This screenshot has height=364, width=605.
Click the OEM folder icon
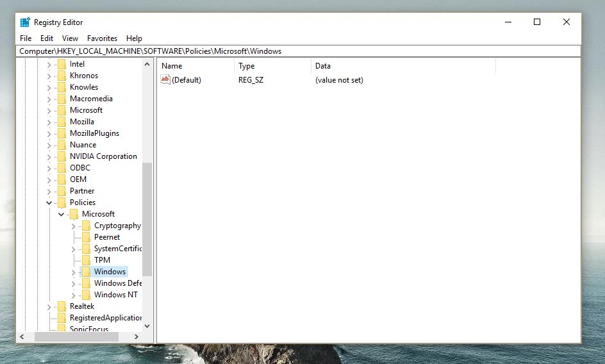point(62,179)
